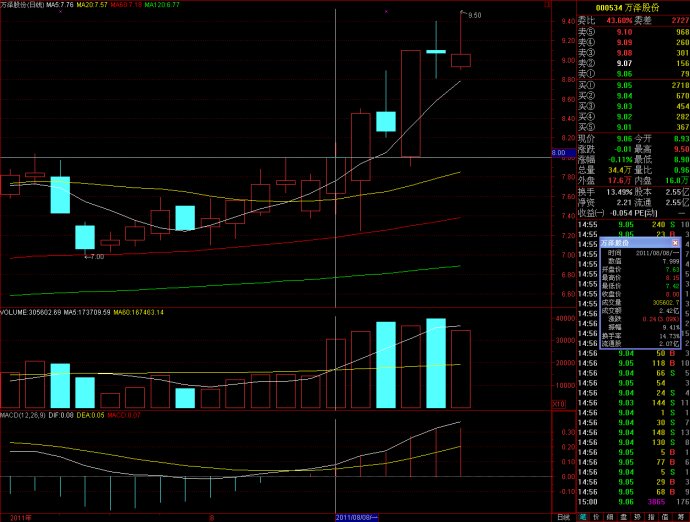This screenshot has height=522, width=690.
Task: Click the 000534 万泽股份 stock title
Action: (627, 8)
